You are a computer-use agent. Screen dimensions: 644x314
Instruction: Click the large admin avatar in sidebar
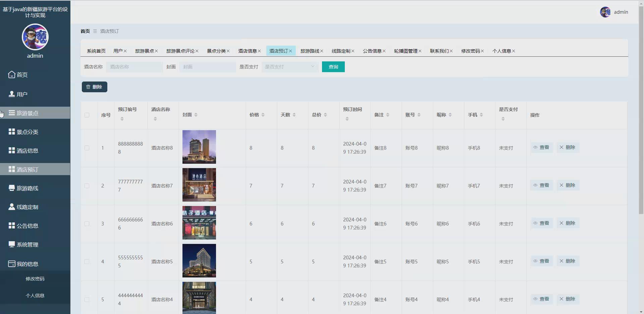click(x=35, y=37)
